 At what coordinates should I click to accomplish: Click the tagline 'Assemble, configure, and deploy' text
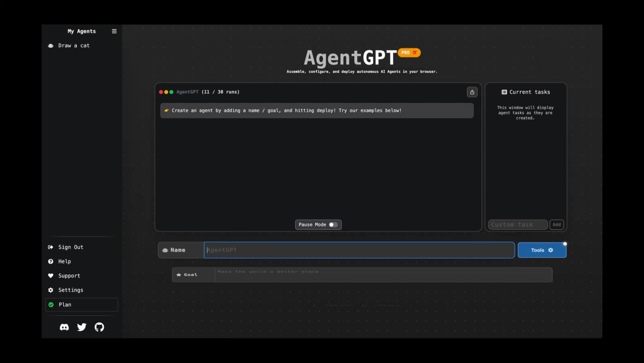(362, 72)
